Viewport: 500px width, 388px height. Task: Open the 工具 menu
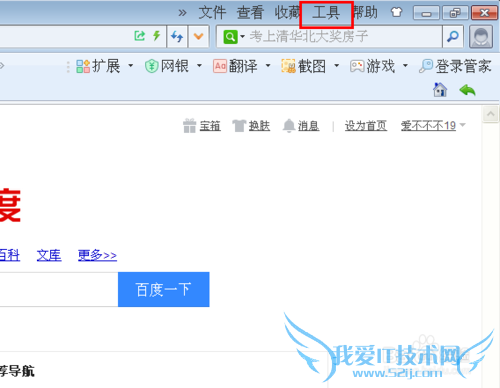tap(326, 13)
